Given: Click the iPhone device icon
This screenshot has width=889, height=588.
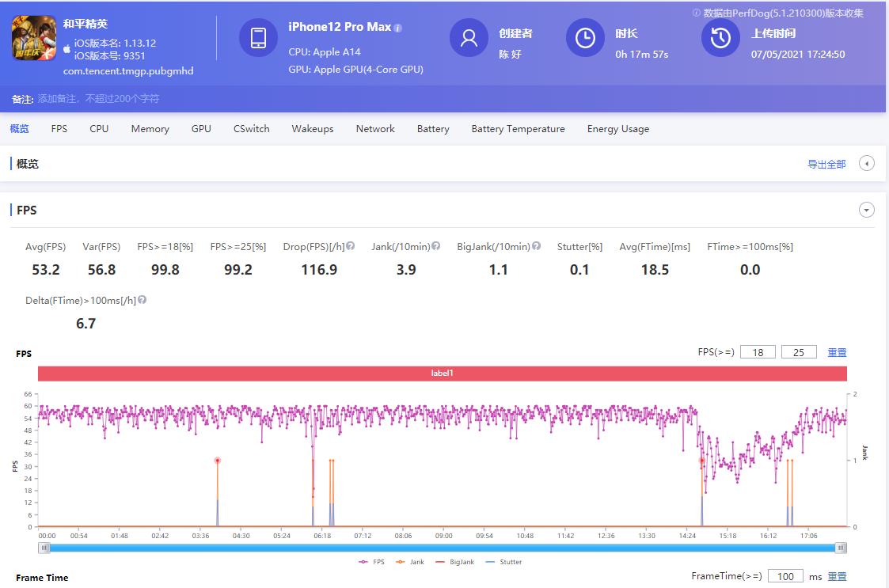Looking at the screenshot, I should click(x=258, y=38).
